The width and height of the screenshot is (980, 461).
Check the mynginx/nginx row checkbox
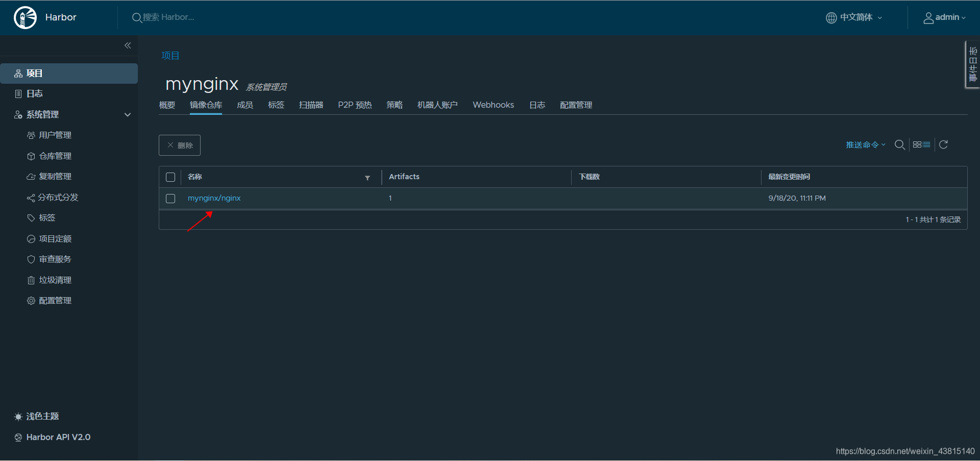tap(170, 199)
